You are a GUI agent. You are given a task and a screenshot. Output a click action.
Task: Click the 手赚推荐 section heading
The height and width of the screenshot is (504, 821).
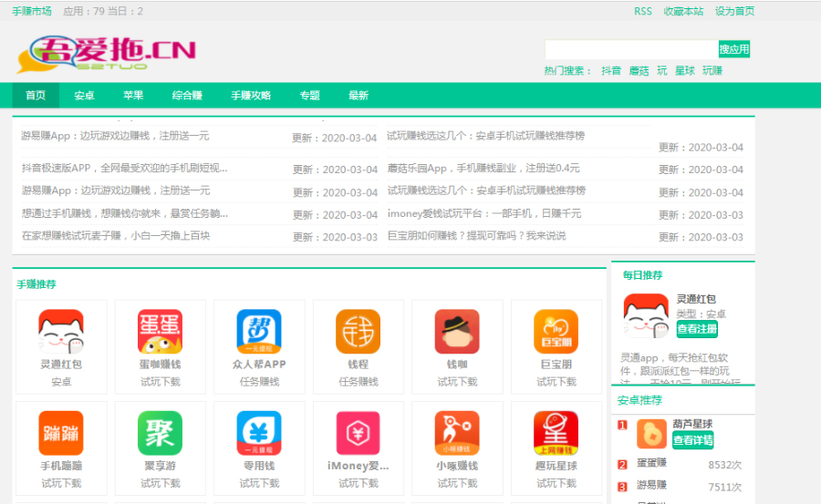36,284
